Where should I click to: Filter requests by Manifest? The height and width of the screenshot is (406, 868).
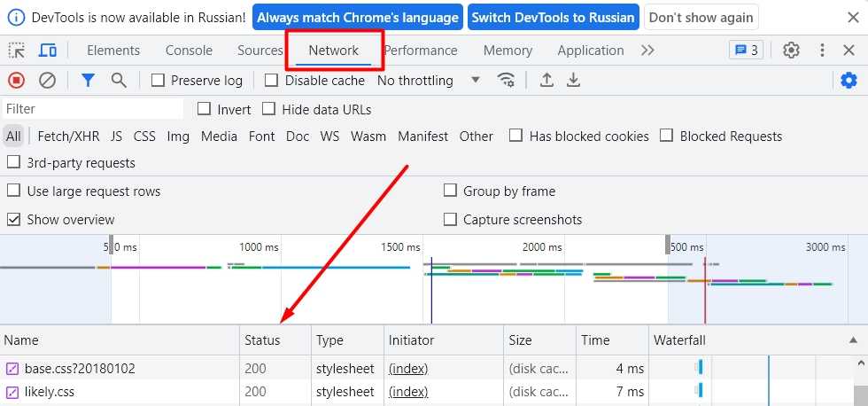click(x=423, y=137)
